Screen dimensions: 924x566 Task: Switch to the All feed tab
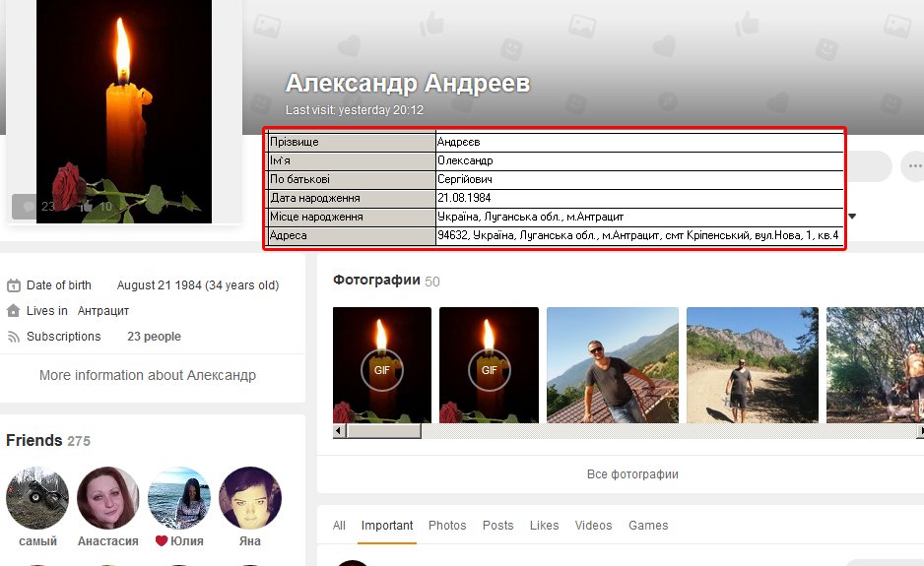tap(339, 526)
